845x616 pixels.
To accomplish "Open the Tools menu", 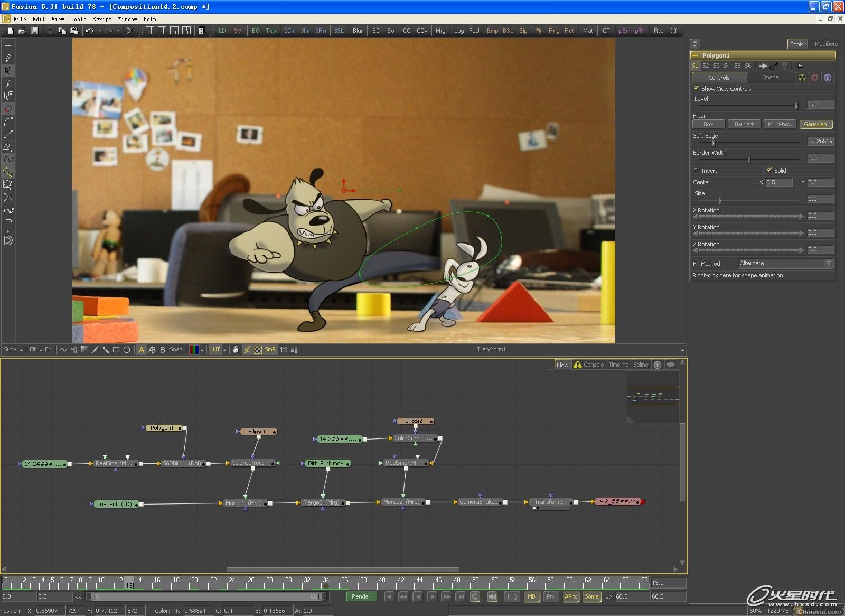I will click(78, 19).
